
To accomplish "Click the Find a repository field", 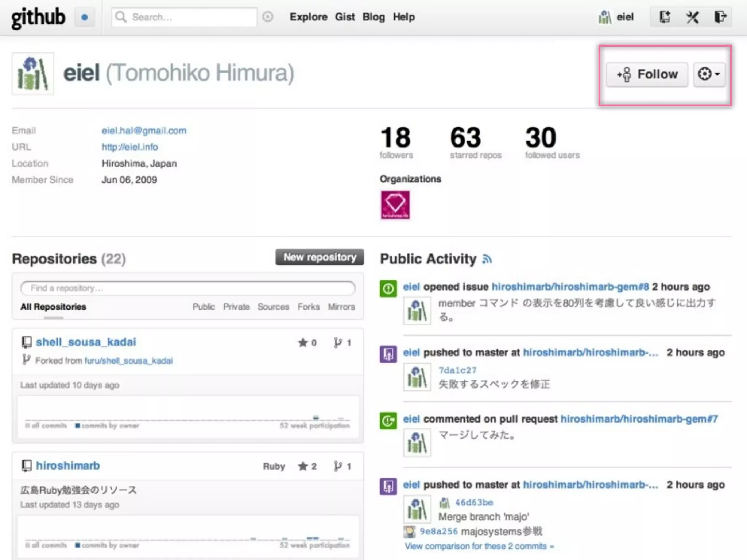I will tap(188, 288).
